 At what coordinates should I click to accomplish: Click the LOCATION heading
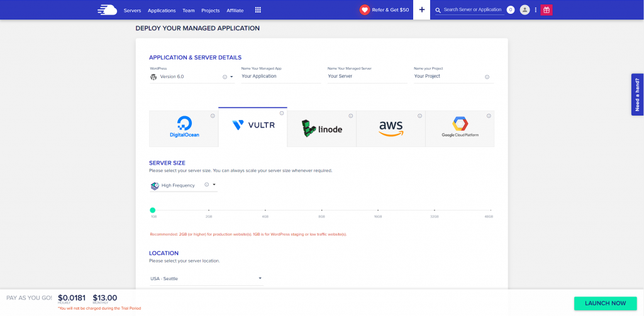164,253
